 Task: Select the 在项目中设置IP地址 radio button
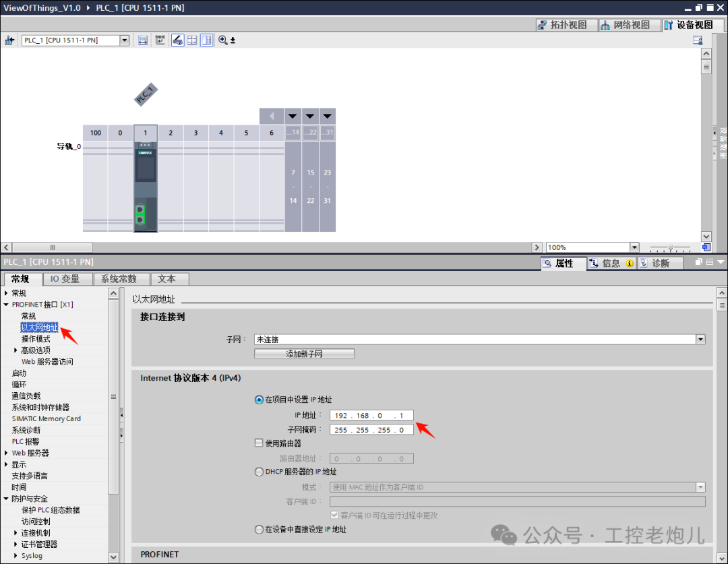click(x=259, y=400)
